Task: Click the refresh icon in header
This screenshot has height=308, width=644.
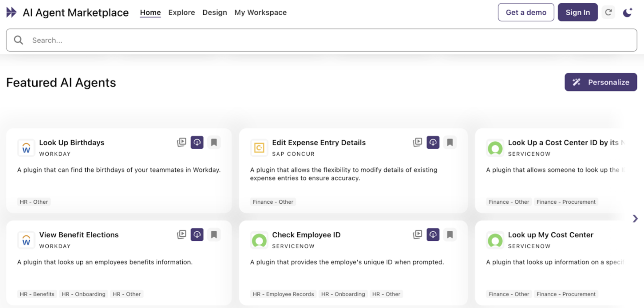Action: coord(608,12)
